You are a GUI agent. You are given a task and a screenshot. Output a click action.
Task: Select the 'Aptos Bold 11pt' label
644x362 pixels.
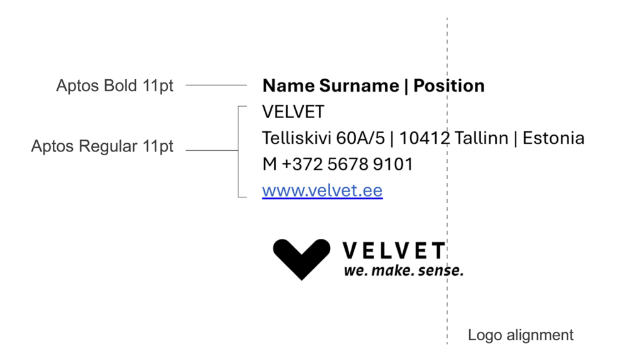(x=114, y=85)
